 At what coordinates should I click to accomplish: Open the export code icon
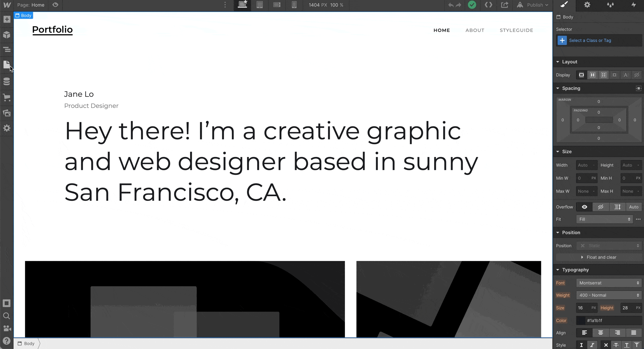point(488,5)
